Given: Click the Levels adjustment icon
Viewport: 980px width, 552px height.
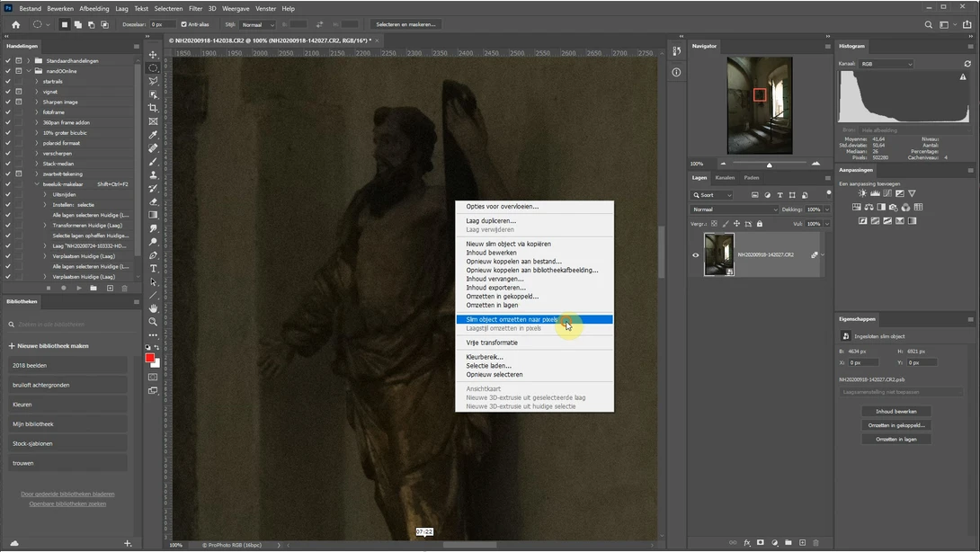Looking at the screenshot, I should 875,194.
